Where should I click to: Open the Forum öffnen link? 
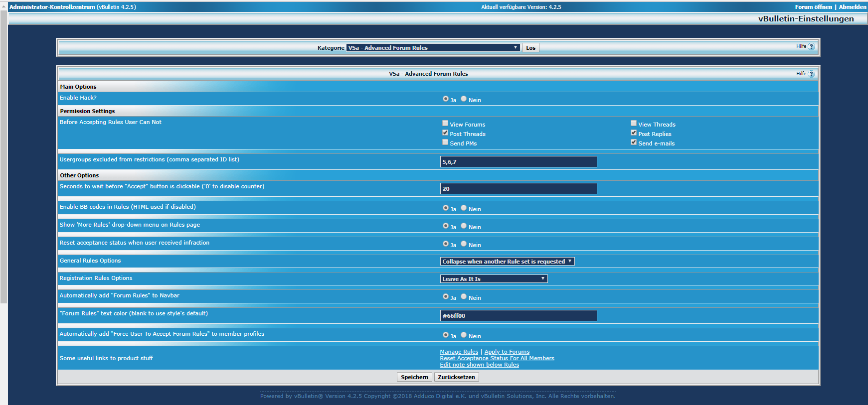pos(814,7)
